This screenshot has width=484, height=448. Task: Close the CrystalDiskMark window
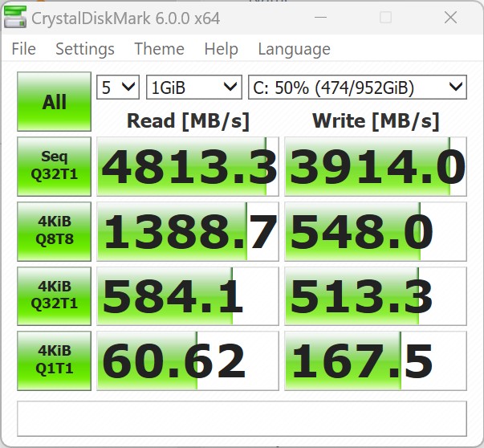(x=450, y=18)
